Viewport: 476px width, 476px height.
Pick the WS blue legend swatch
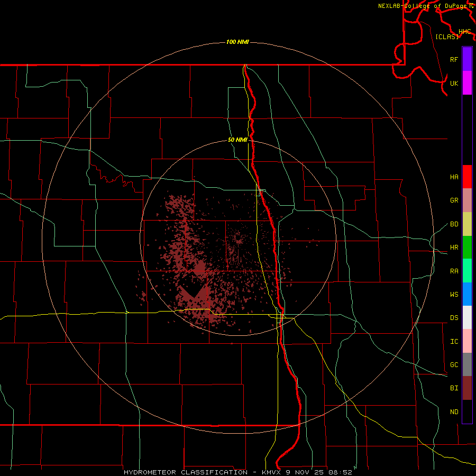467,294
